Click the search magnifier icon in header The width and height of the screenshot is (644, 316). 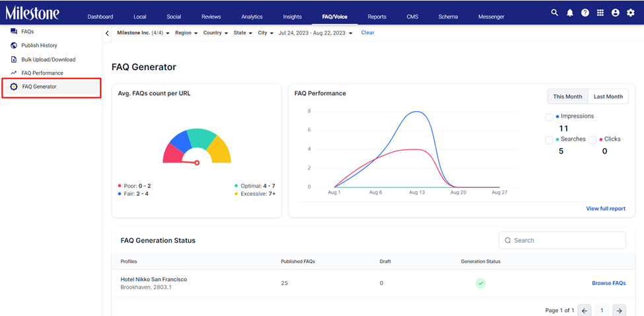click(x=554, y=13)
